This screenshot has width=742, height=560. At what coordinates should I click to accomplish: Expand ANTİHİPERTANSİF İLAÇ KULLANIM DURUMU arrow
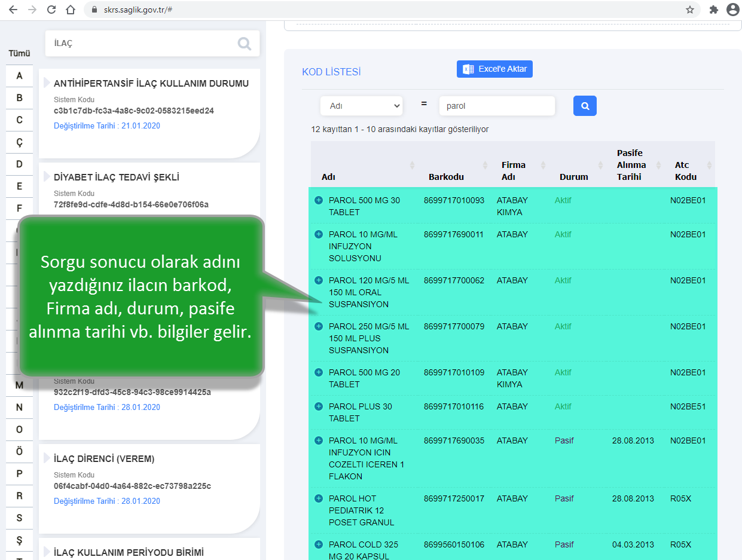coord(47,83)
